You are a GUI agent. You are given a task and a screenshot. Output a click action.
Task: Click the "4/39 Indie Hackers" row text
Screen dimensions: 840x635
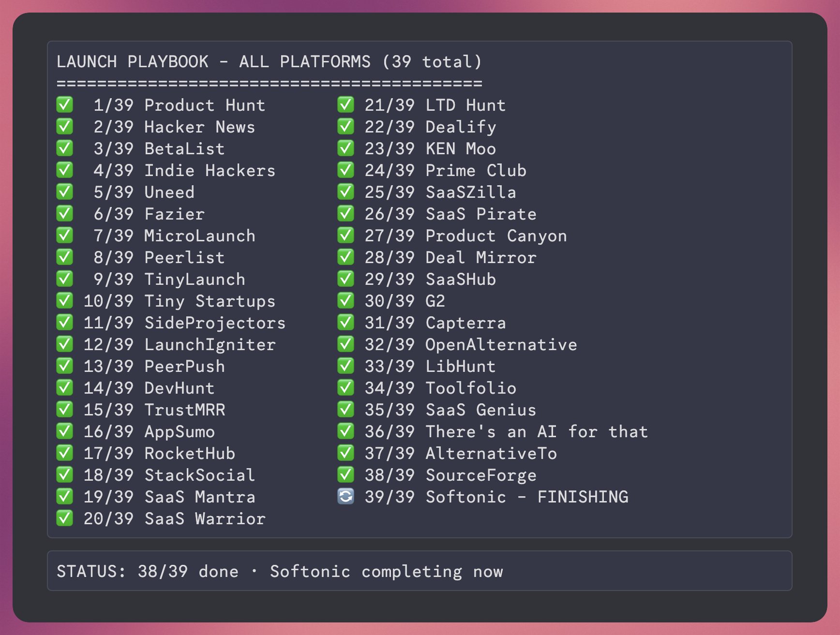coord(184,170)
